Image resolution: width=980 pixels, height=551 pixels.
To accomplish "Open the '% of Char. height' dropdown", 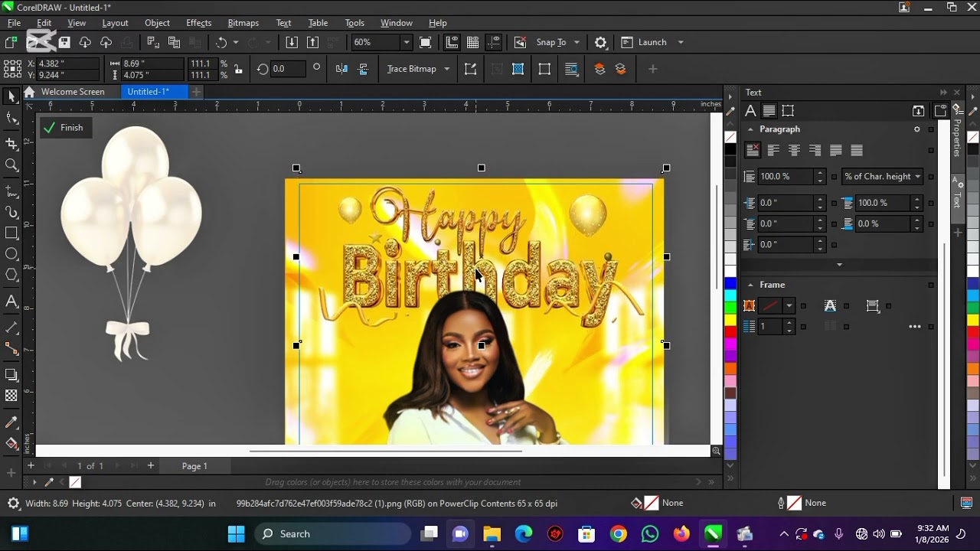I will click(x=882, y=176).
